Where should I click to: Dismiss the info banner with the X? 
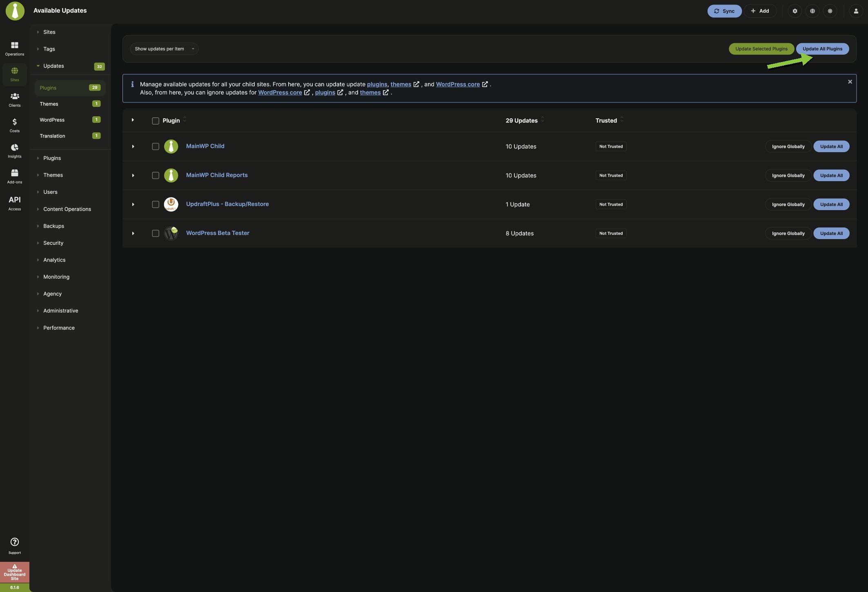click(850, 82)
